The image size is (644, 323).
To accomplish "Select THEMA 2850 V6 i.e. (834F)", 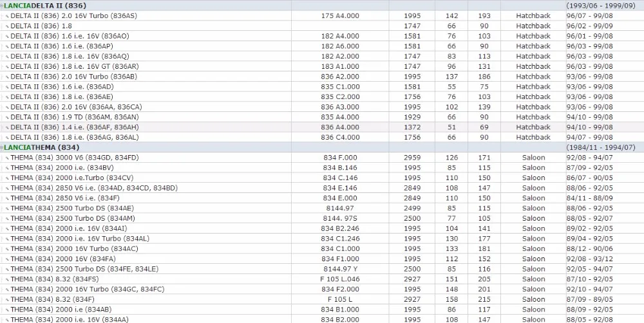I will tap(65, 198).
